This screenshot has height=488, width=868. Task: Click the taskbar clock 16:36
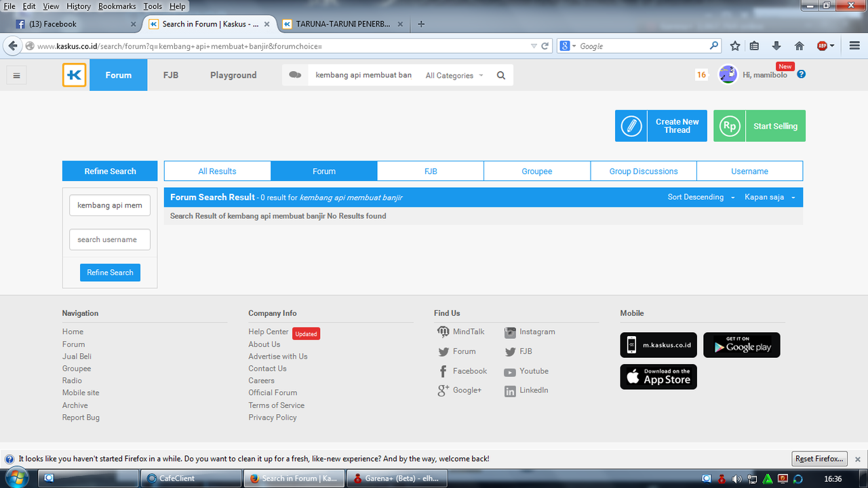(x=832, y=479)
